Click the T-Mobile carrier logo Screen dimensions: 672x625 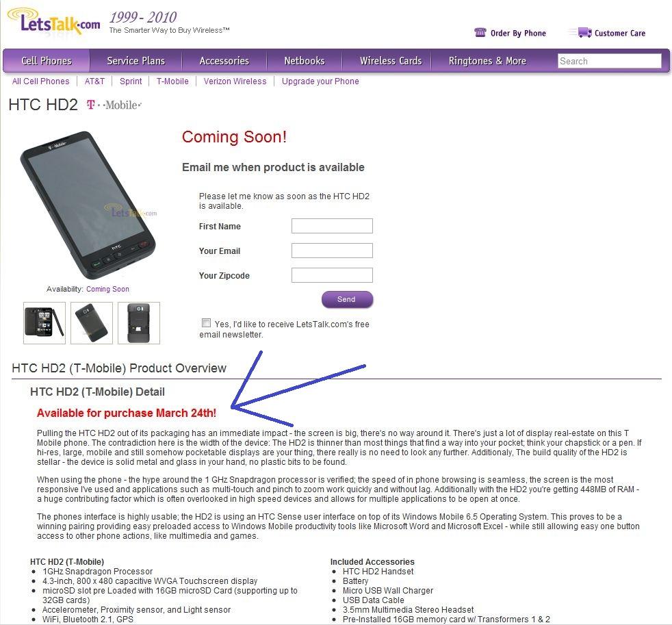(x=114, y=105)
